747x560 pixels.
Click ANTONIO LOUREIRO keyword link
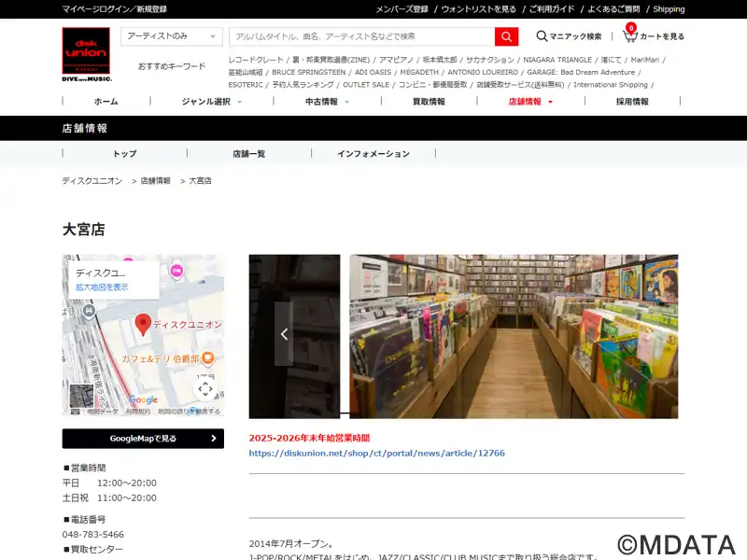coord(483,72)
